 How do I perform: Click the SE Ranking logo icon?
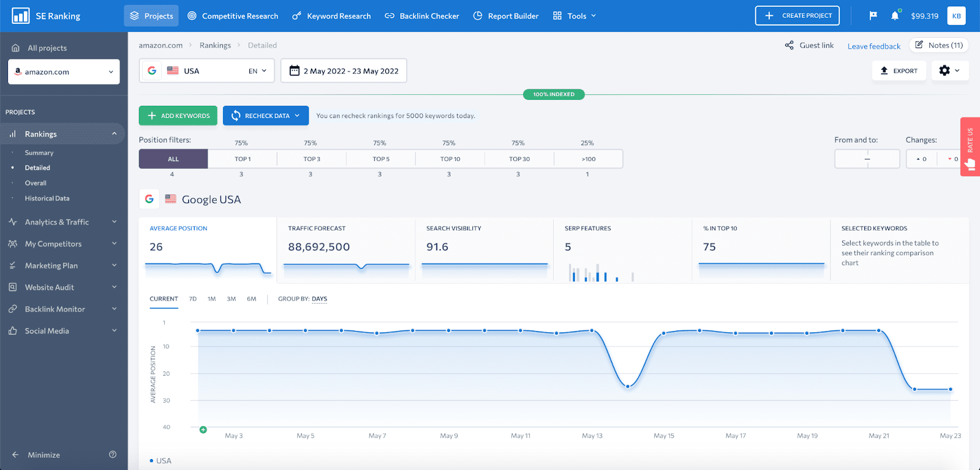[21, 16]
